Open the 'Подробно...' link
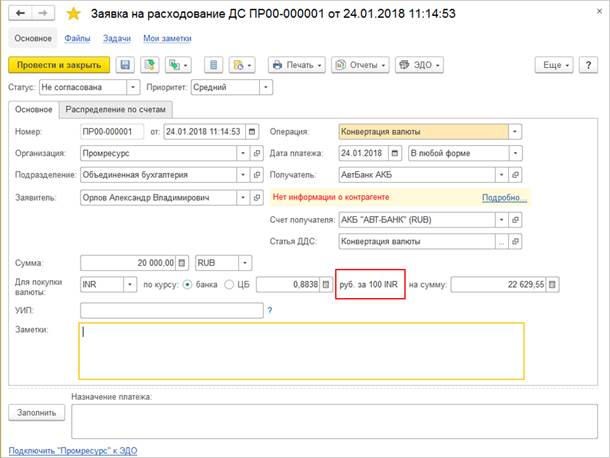This screenshot has height=458, width=610. pos(504,197)
